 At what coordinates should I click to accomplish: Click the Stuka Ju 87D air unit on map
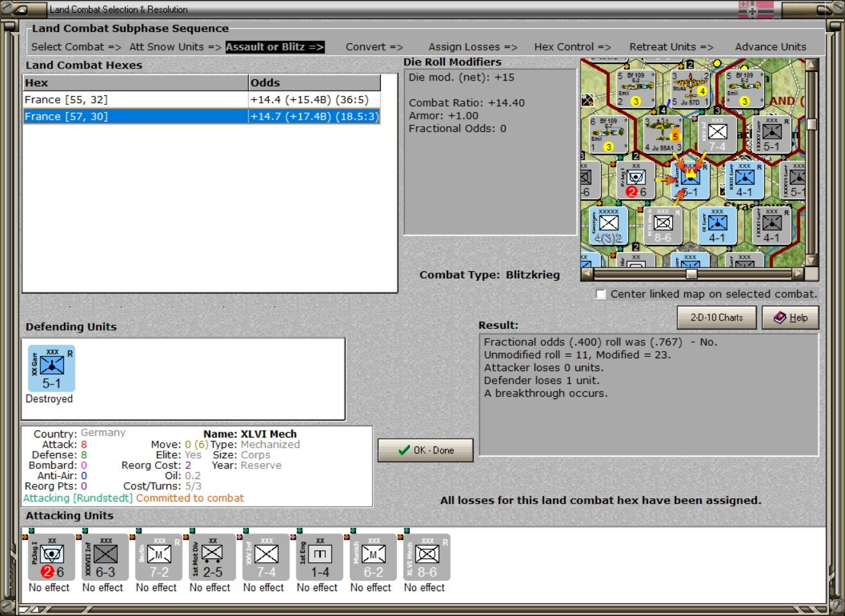click(689, 88)
